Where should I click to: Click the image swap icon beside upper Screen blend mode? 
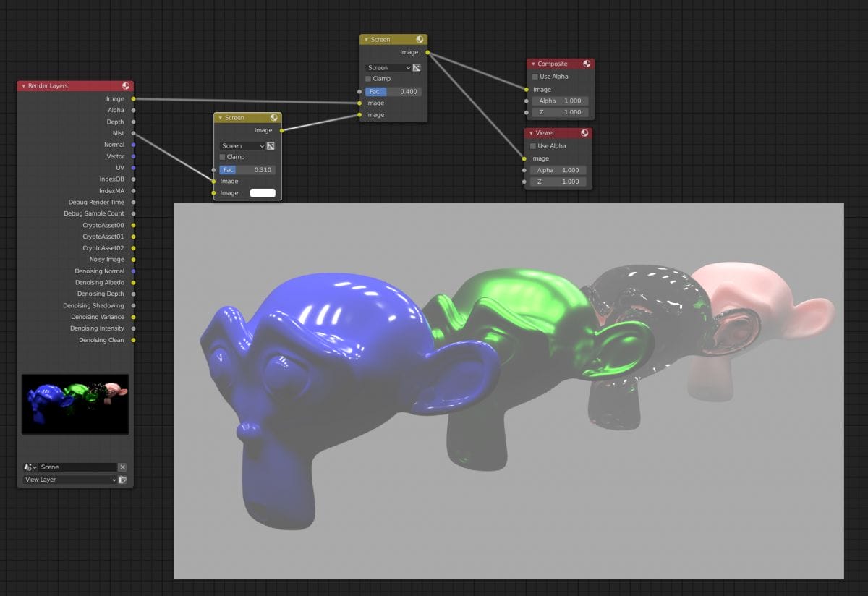point(417,67)
